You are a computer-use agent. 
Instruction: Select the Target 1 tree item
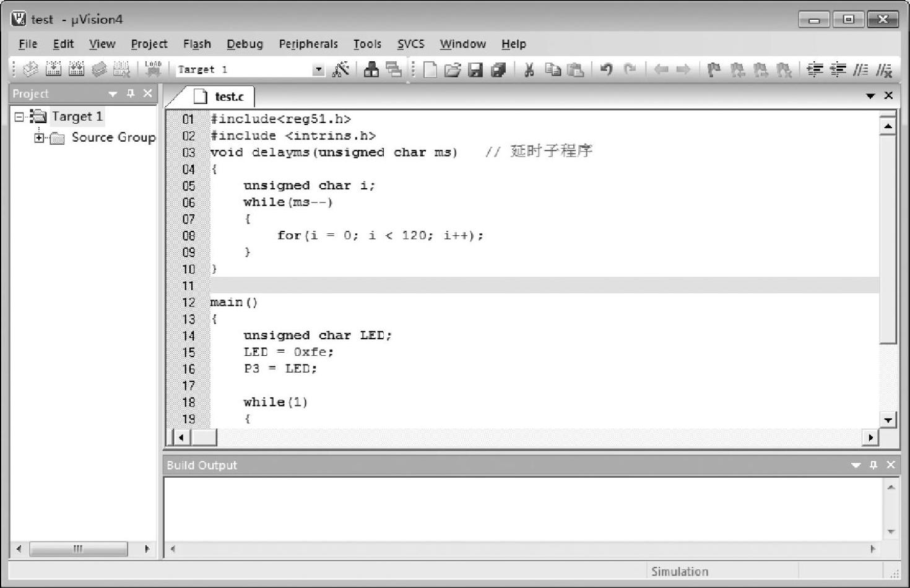(77, 116)
